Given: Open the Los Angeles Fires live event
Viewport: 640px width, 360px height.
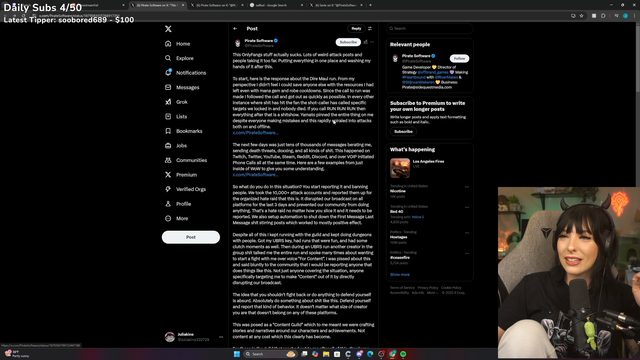Looking at the screenshot, I should [x=428, y=162].
